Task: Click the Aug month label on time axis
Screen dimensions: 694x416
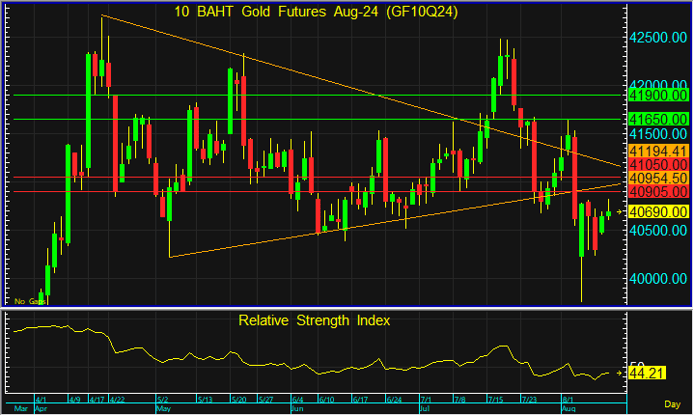Action: pyautogui.click(x=568, y=409)
